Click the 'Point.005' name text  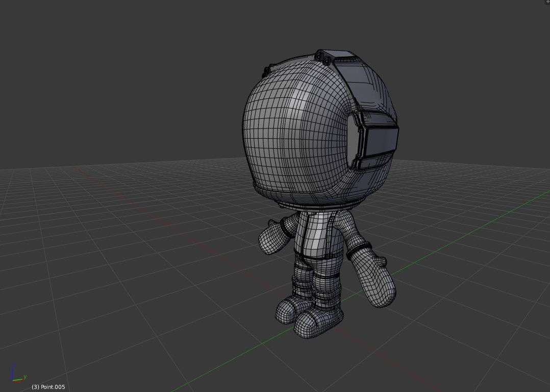53,386
